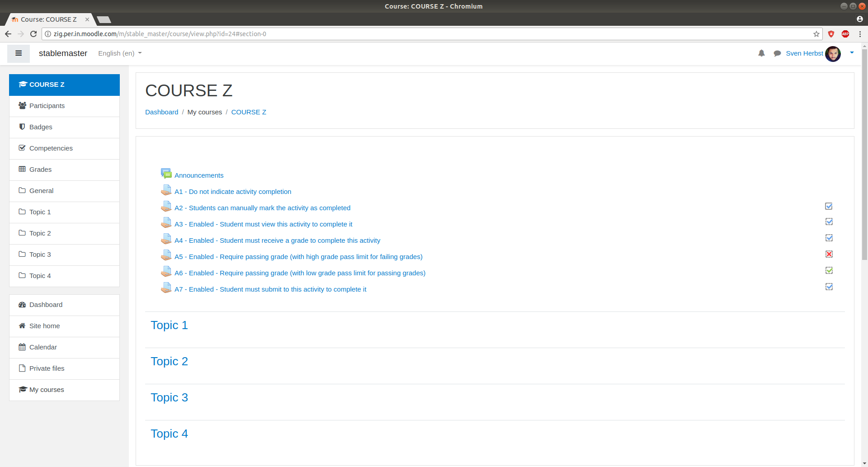This screenshot has height=467, width=868.
Task: Click the A4 completion status checkbox
Action: pos(829,238)
